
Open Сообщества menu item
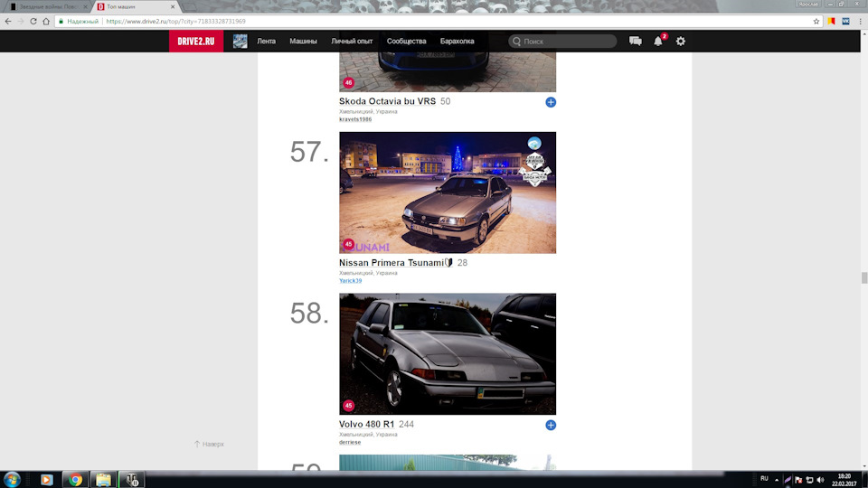(406, 42)
